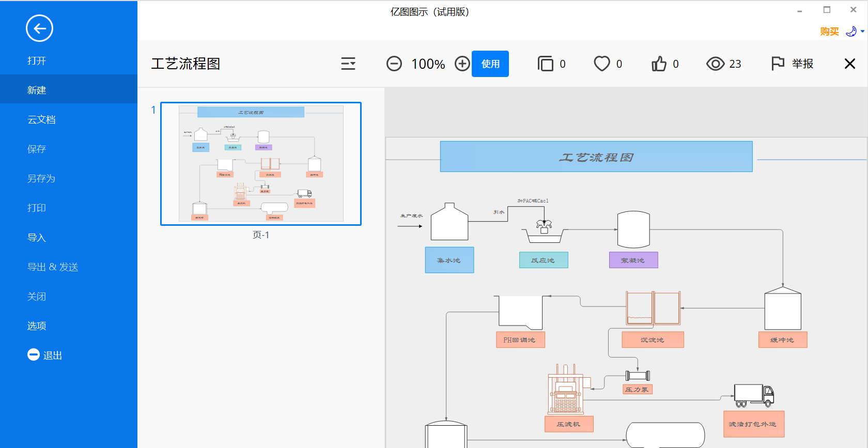Click the 加PAC碱Cacl text label
The width and height of the screenshot is (868, 448).
[x=533, y=201]
